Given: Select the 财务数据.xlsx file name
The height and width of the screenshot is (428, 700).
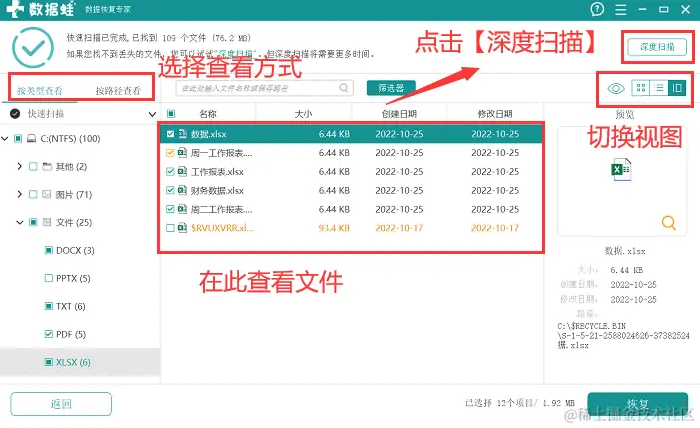Looking at the screenshot, I should pos(217,191).
